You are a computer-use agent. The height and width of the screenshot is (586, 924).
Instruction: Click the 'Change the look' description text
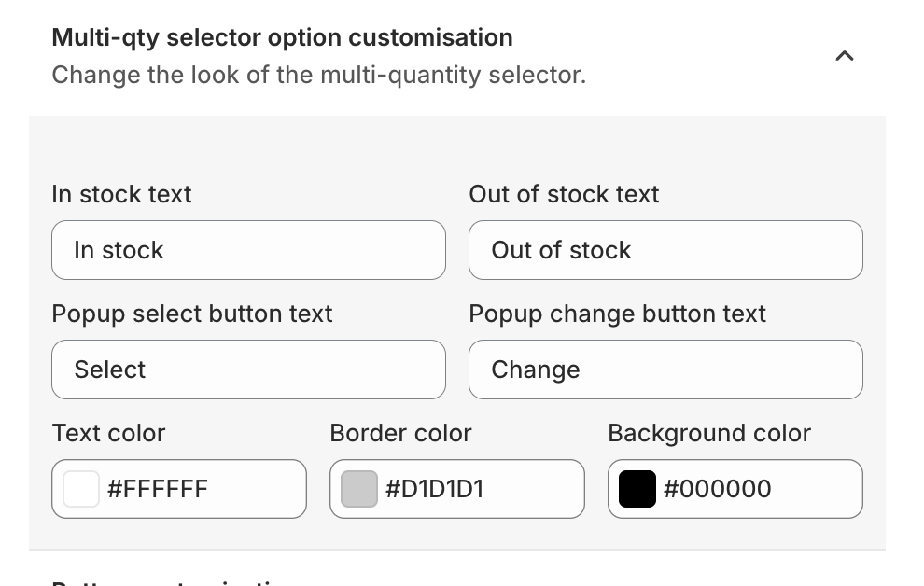tap(318, 75)
